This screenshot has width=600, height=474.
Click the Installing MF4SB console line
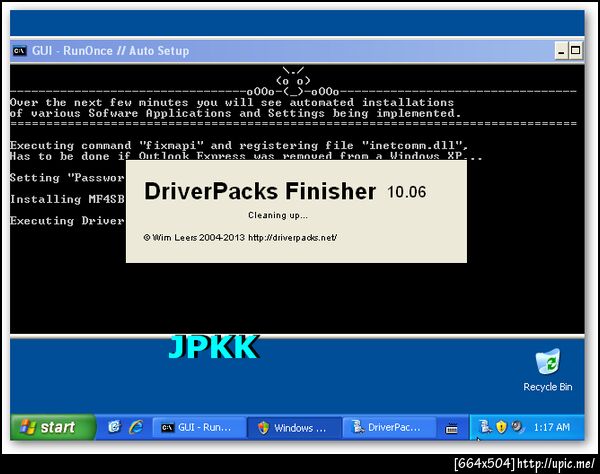pyautogui.click(x=67, y=199)
